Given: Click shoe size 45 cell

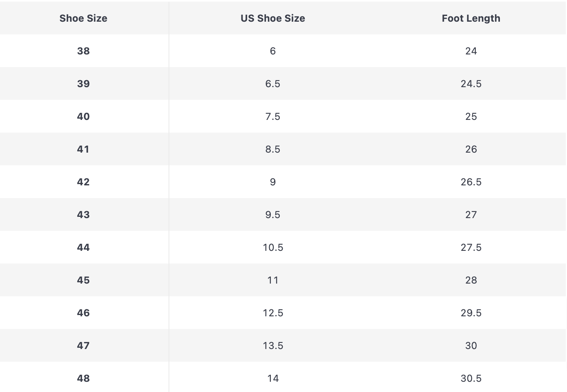Looking at the screenshot, I should coord(83,280).
